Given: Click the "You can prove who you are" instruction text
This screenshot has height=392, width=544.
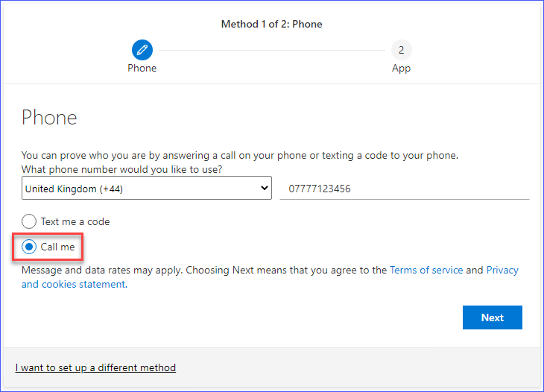Looking at the screenshot, I should [238, 155].
